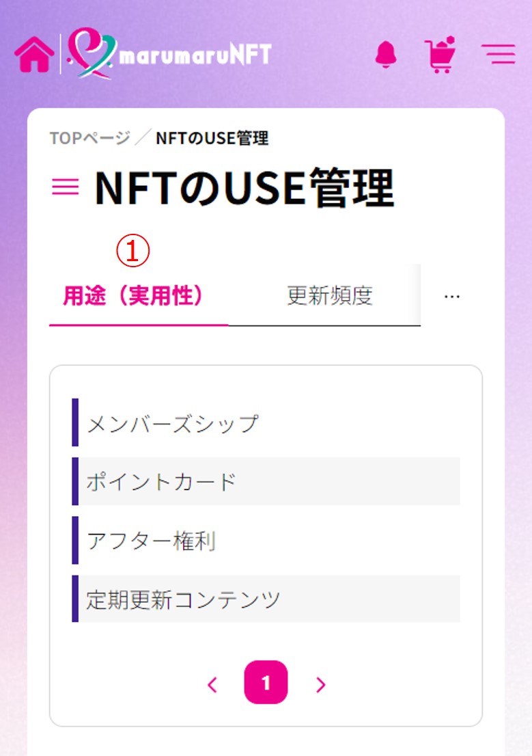Open the アフター権利 list item
This screenshot has width=532, height=756.
pyautogui.click(x=266, y=540)
